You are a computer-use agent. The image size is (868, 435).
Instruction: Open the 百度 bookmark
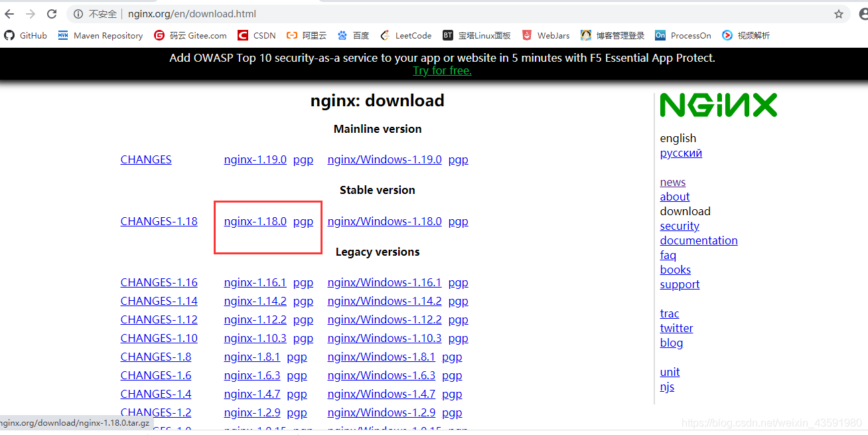[x=353, y=36]
